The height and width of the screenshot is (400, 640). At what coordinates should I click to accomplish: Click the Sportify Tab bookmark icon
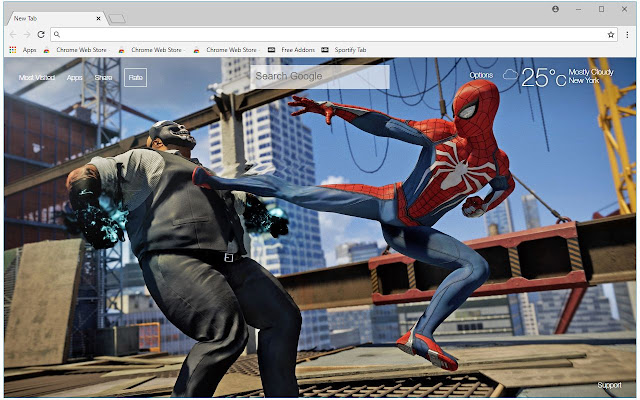tap(325, 50)
